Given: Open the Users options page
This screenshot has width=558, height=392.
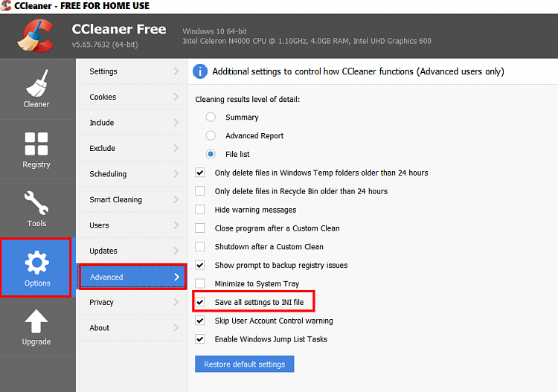Looking at the screenshot, I should coord(132,225).
